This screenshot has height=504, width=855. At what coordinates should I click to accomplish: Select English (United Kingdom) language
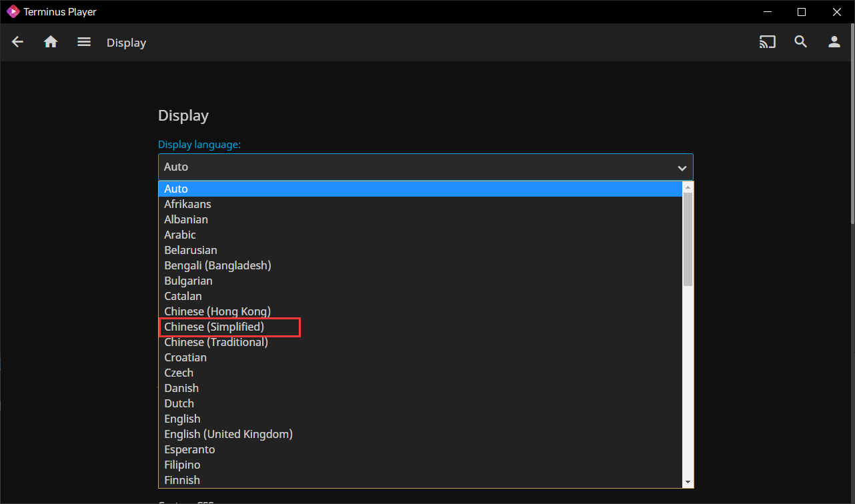pyautogui.click(x=228, y=434)
